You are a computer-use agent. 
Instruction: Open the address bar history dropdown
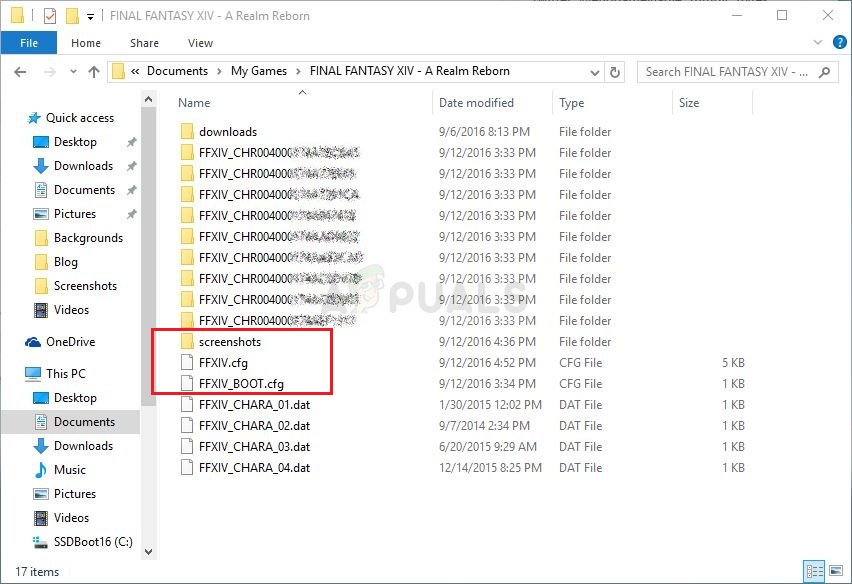click(594, 72)
